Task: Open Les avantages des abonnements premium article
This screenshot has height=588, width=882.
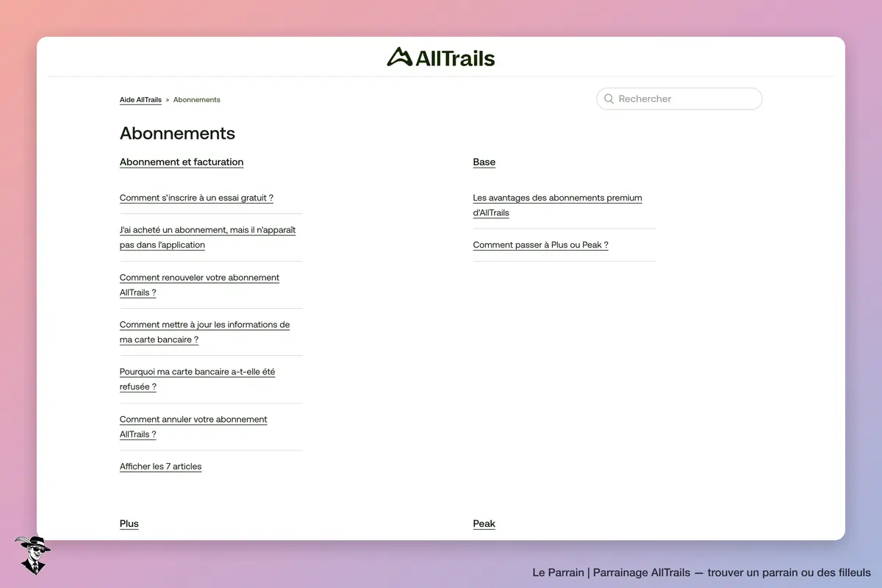Action: [558, 205]
